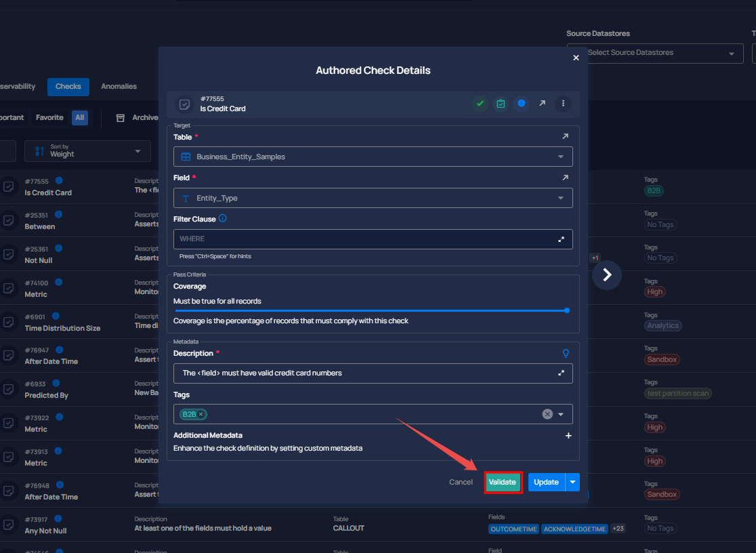Click the clipboard check icon in header

coord(501,104)
